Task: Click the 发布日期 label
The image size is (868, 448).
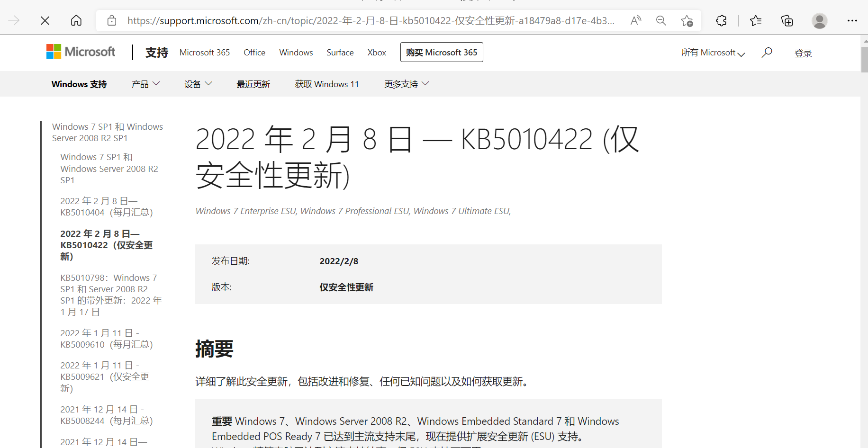Action: 230,261
